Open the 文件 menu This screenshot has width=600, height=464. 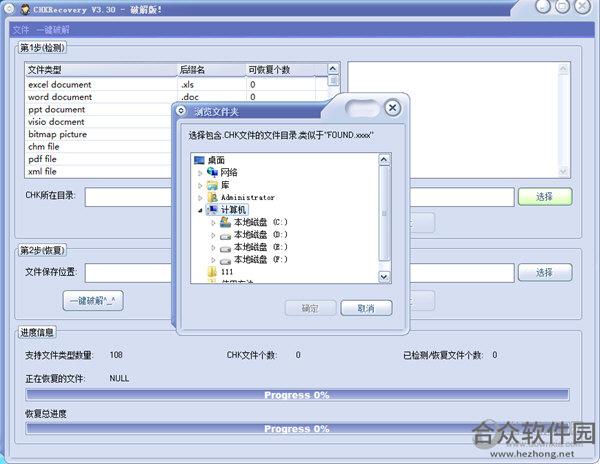20,30
